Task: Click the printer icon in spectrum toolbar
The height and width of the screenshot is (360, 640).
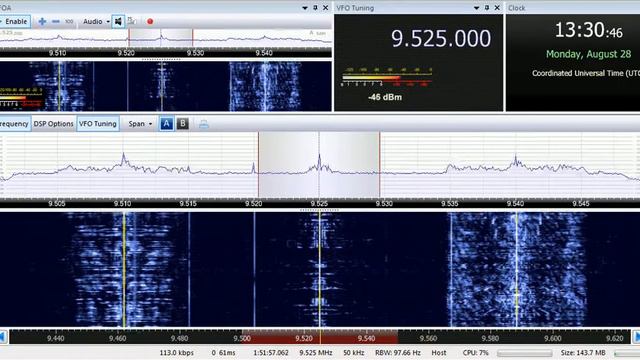Action: click(x=204, y=124)
